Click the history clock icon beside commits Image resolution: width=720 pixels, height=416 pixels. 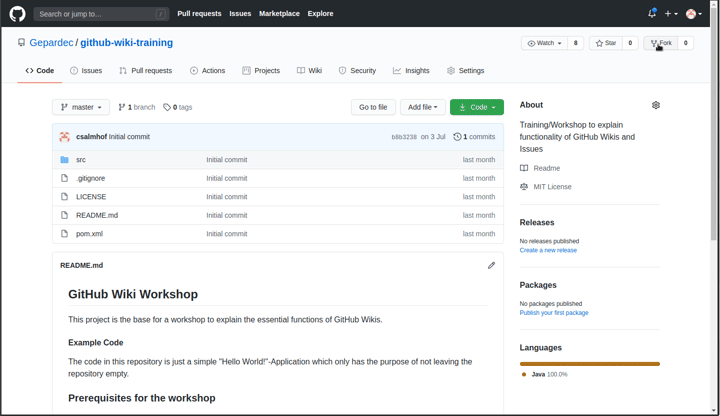457,137
